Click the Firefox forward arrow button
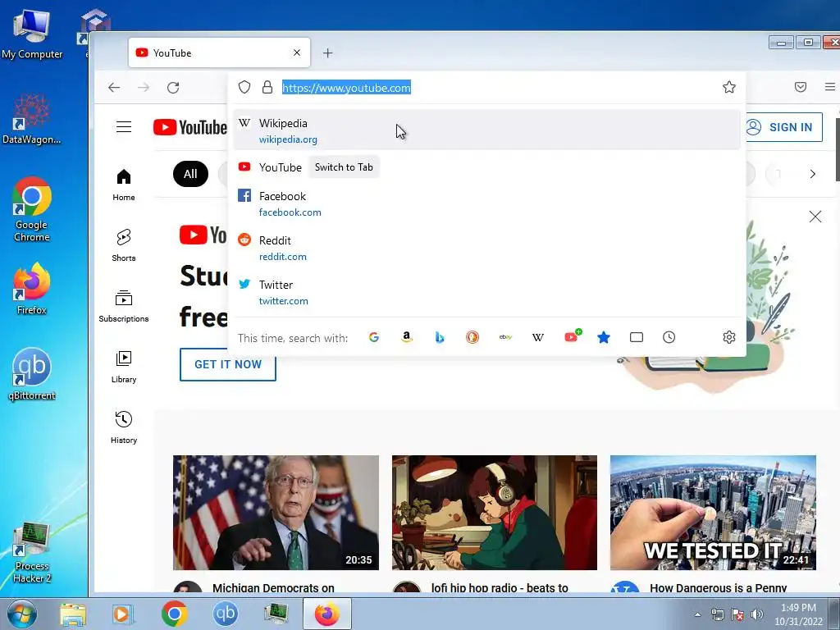840x630 pixels. [x=143, y=87]
